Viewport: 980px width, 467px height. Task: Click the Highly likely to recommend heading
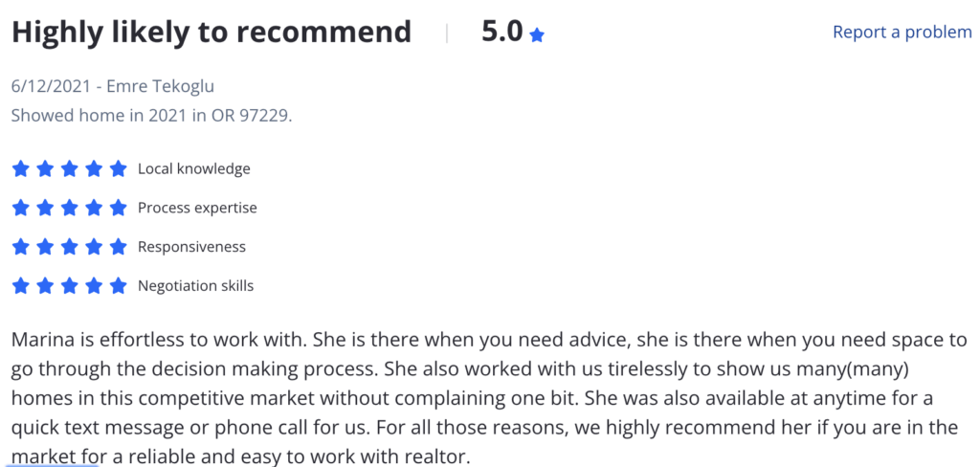tap(212, 33)
